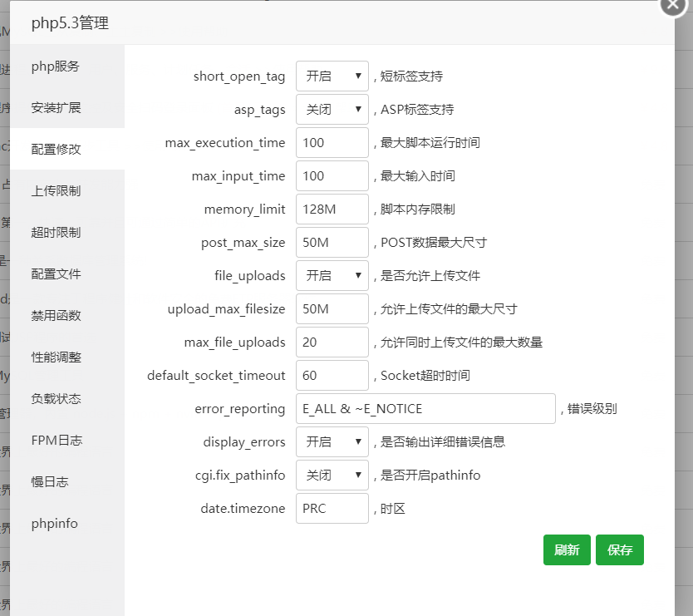Open the 禁用函数 tab
693x616 pixels.
(x=56, y=316)
